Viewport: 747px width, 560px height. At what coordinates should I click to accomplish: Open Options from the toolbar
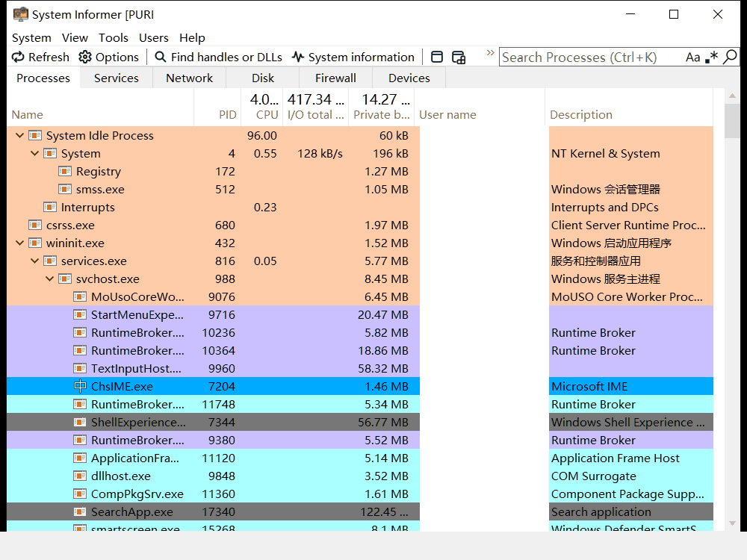(x=108, y=57)
